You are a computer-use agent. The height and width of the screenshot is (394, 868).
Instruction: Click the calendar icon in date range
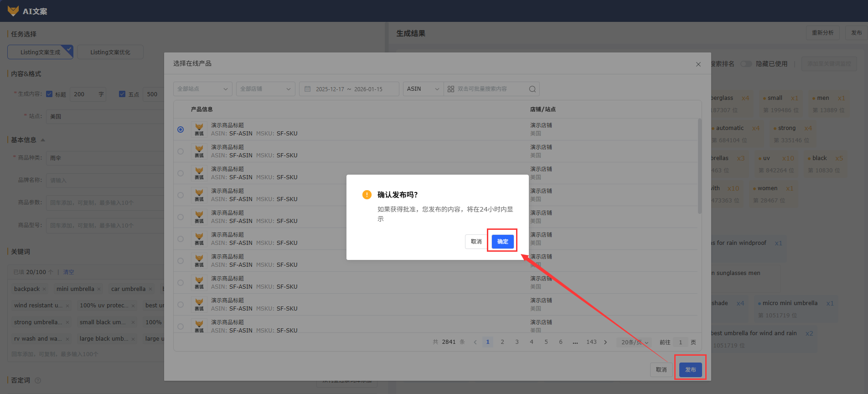pos(308,89)
